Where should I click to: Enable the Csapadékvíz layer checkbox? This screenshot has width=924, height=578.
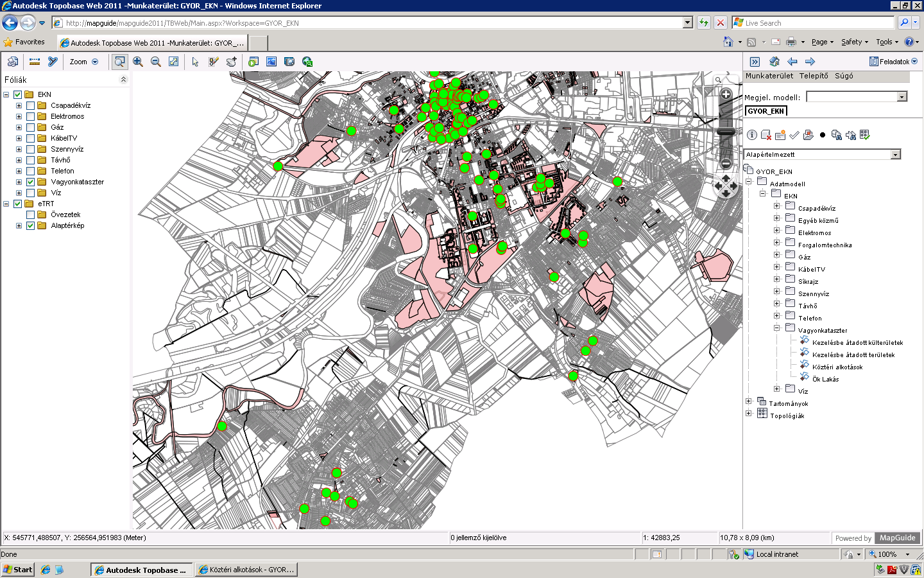point(30,105)
